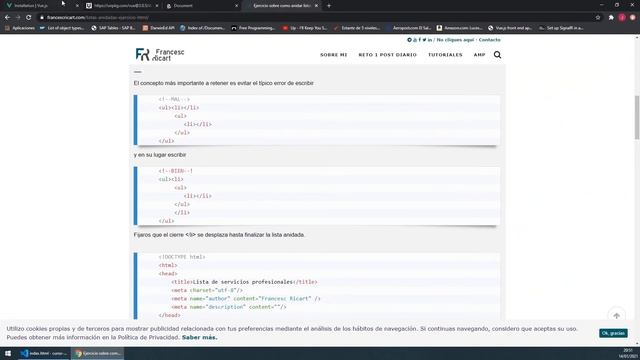
Task: Go back with browser back arrow
Action: coord(7,18)
